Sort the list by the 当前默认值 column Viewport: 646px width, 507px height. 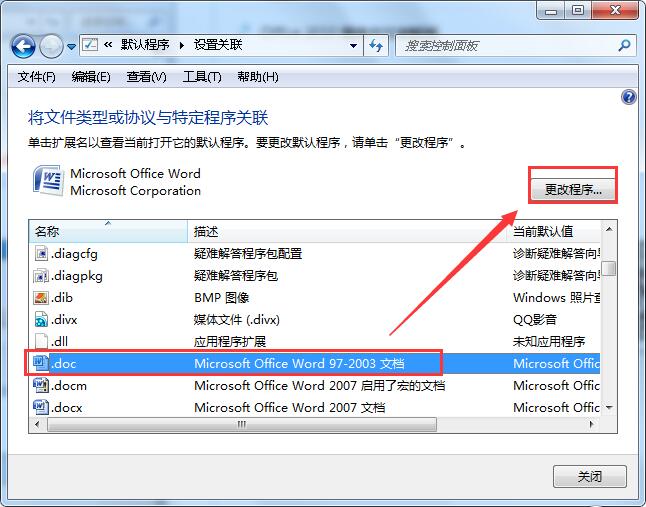(553, 231)
